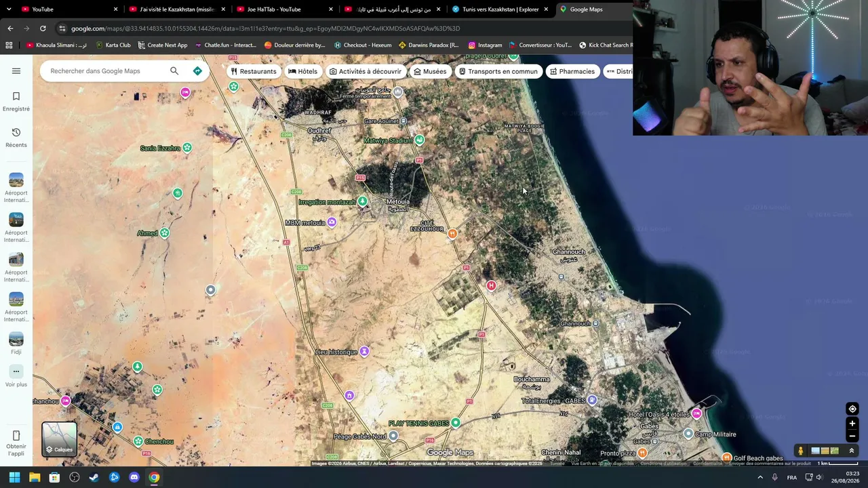Show hidden system tray icons

(760, 477)
